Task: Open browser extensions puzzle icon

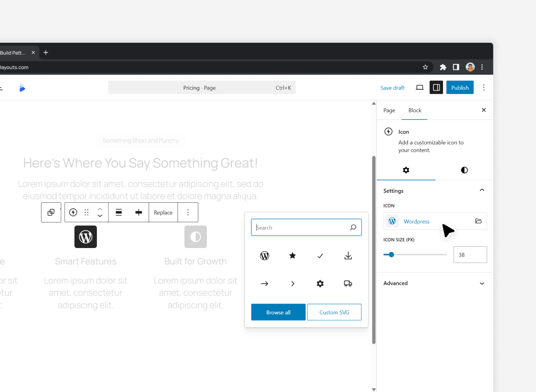Action: pos(443,67)
